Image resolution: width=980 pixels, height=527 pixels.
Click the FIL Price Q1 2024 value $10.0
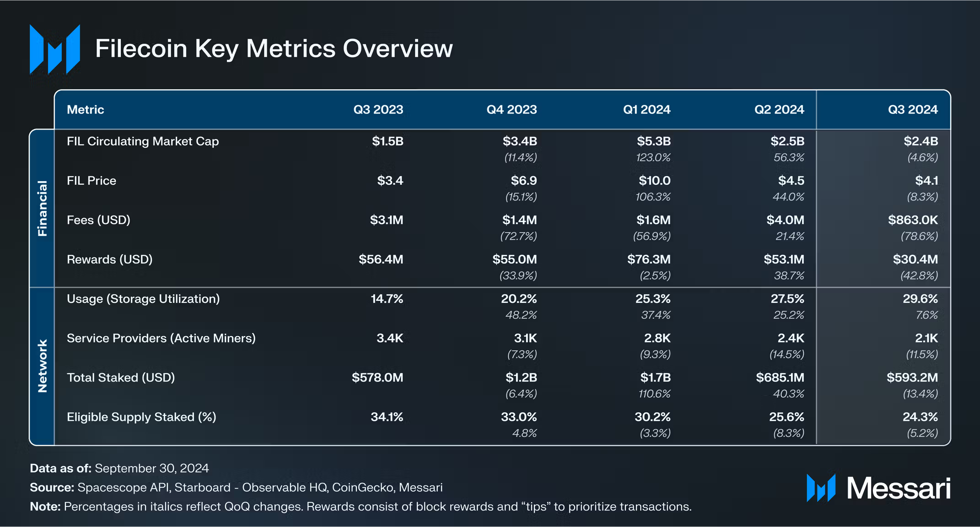(654, 181)
